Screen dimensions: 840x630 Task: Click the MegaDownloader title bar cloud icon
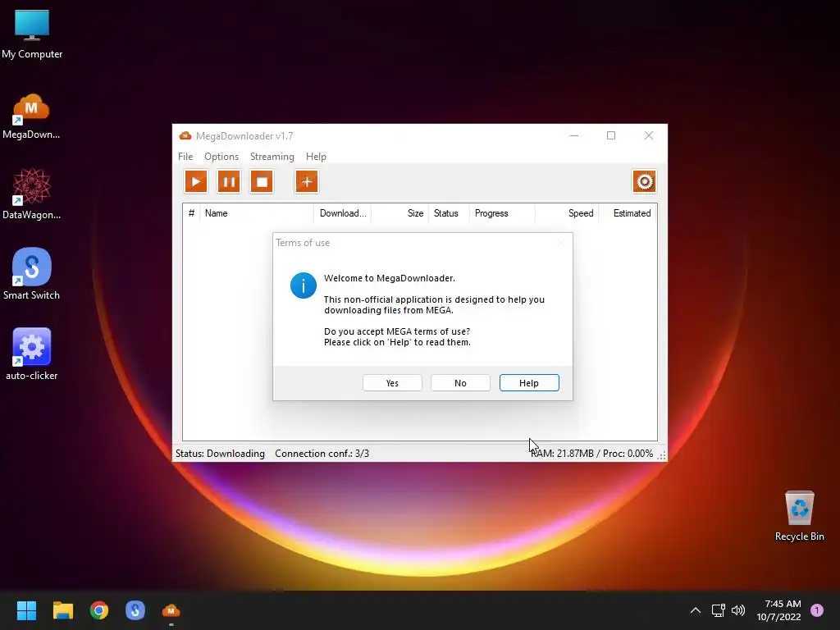coord(185,135)
